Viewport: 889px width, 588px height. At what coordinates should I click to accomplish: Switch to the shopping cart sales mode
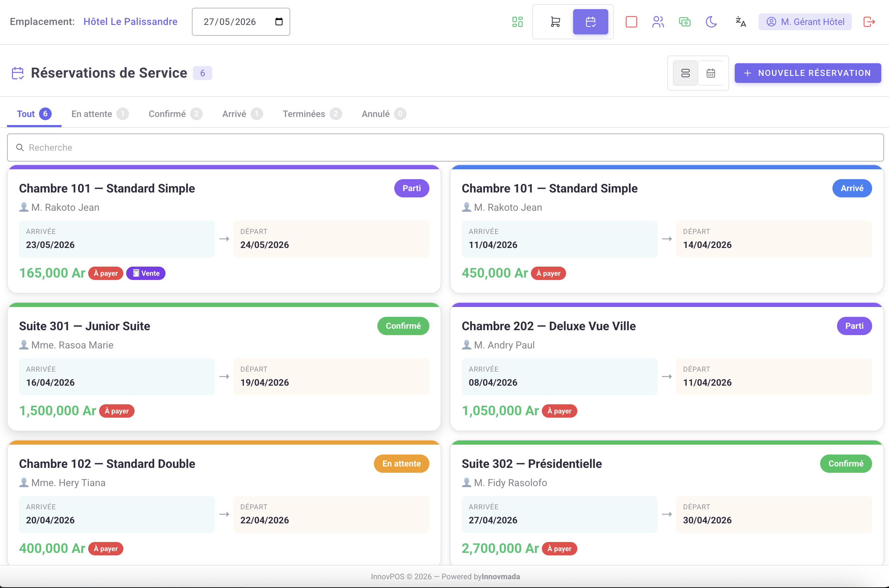click(x=555, y=22)
